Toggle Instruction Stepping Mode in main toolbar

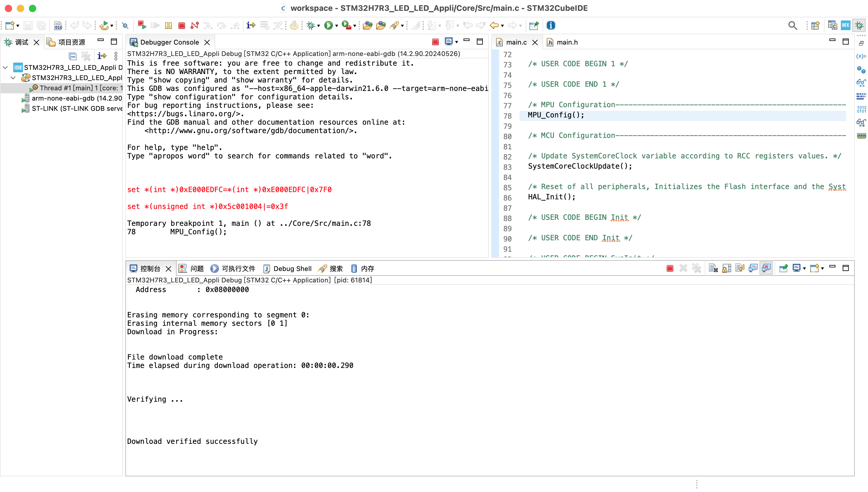(251, 25)
